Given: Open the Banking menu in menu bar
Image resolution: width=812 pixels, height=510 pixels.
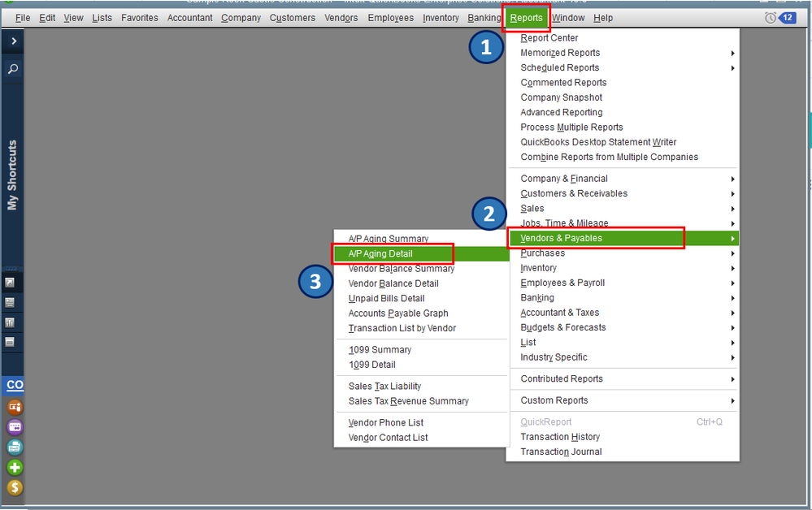Looking at the screenshot, I should pos(484,18).
